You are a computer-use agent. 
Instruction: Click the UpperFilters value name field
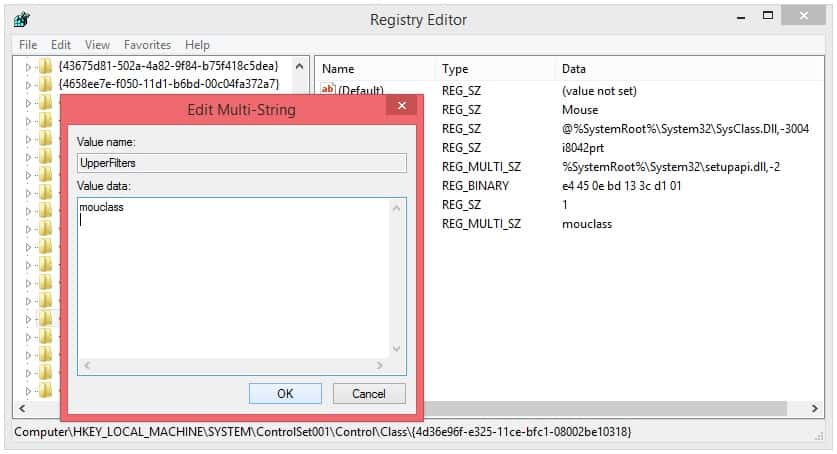tap(241, 162)
